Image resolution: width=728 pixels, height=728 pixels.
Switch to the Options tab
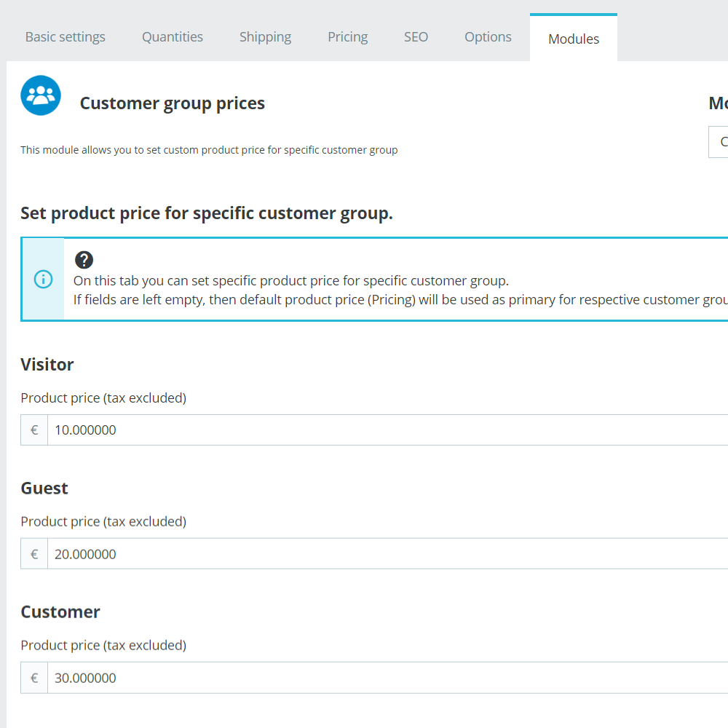tap(488, 37)
